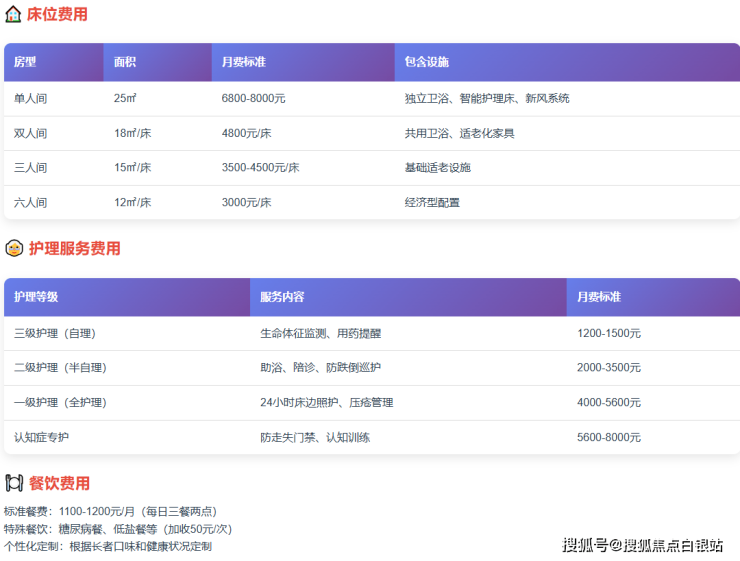
Task: Click the 6800-8000元 price cell
Action: pyautogui.click(x=253, y=99)
